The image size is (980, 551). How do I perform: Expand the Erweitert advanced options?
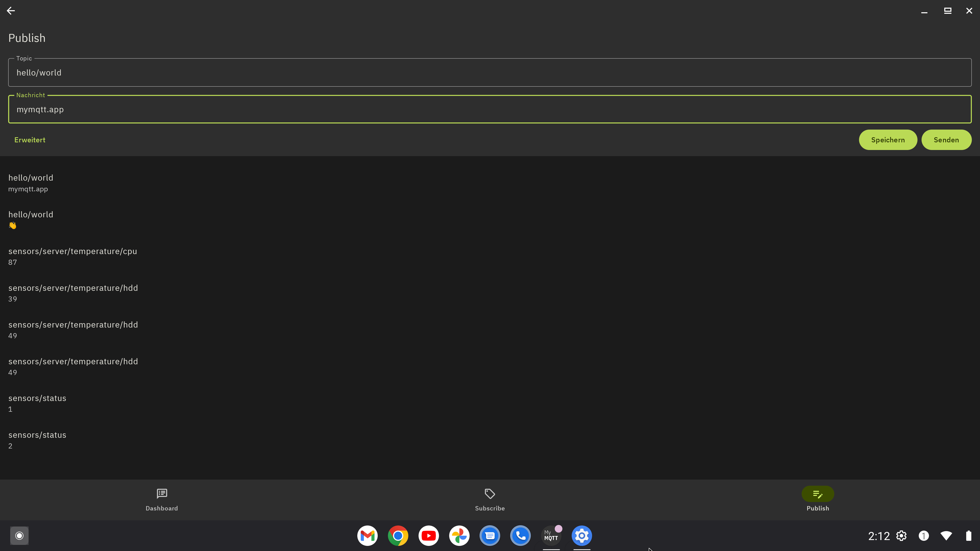coord(30,140)
